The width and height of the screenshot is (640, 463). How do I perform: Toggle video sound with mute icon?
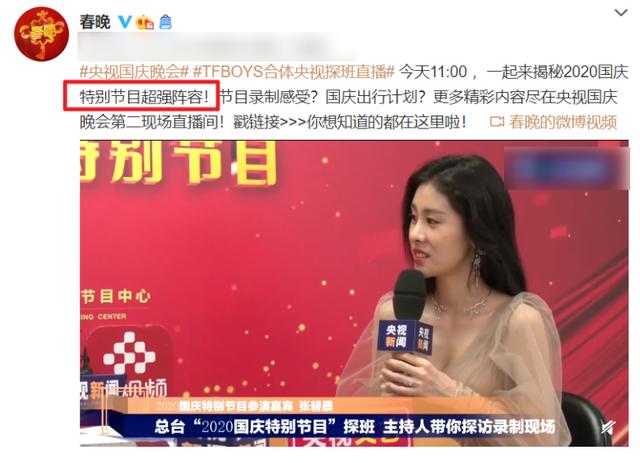[608, 427]
